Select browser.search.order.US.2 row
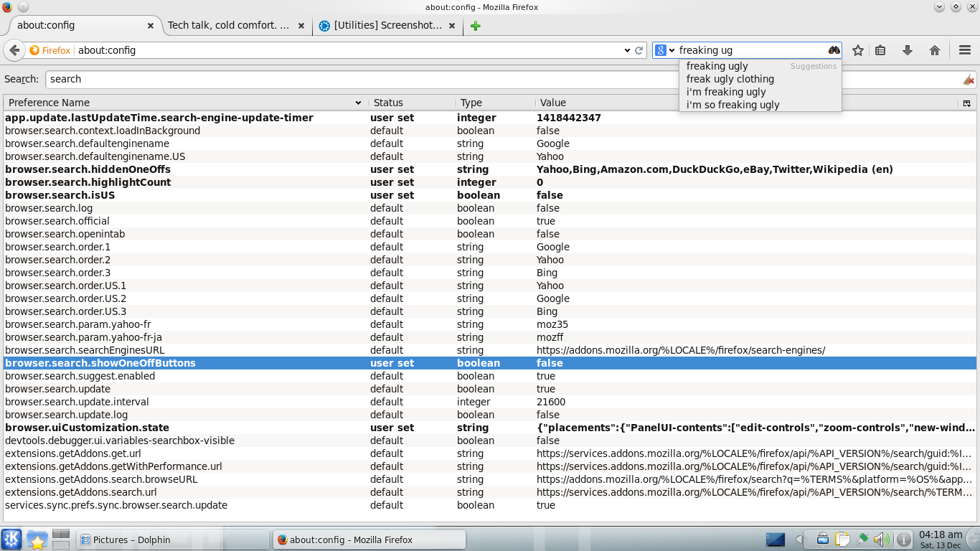 [490, 298]
